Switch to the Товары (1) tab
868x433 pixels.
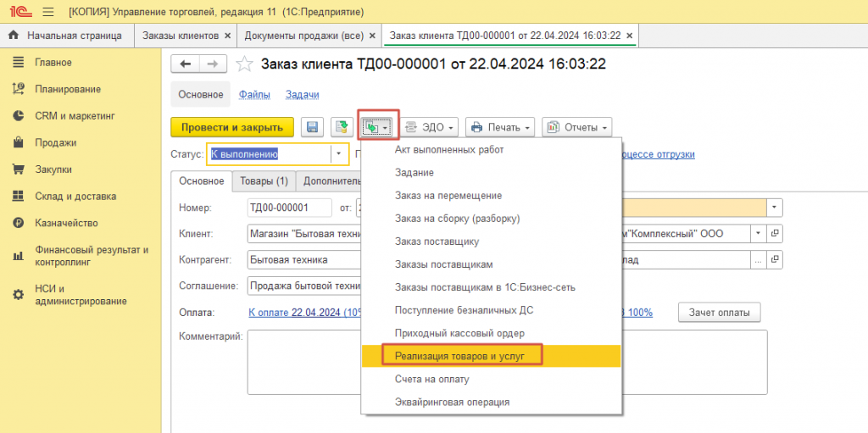[264, 181]
